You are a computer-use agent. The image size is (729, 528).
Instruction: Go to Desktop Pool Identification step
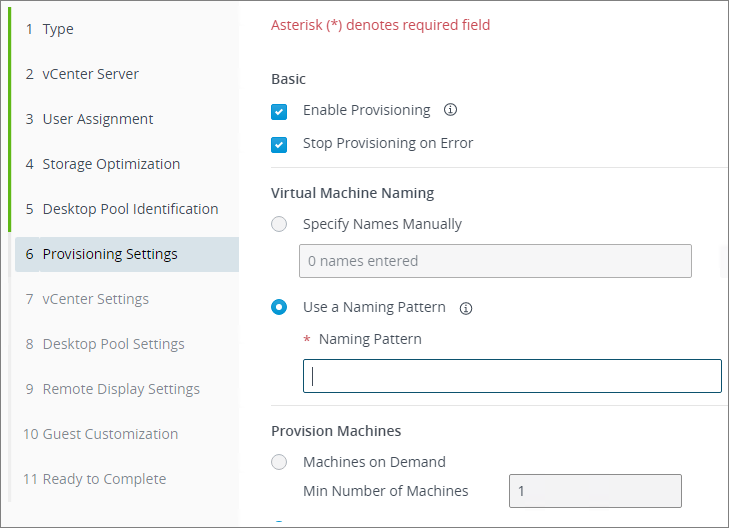130,209
